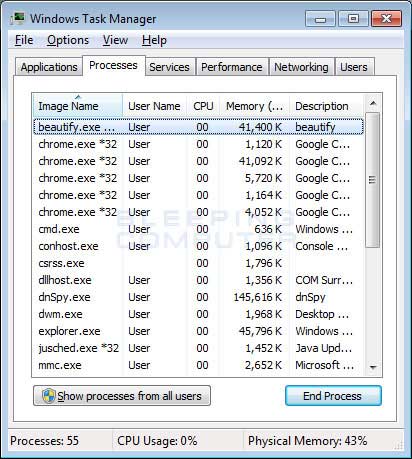
Task: Switch to the Users tab
Action: point(354,67)
